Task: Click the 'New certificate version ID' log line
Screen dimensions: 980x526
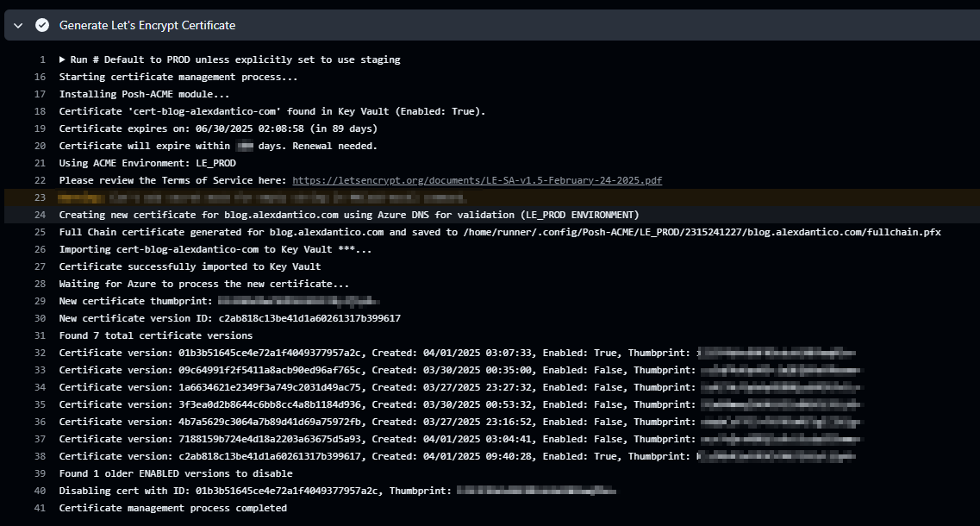Action: (229, 318)
